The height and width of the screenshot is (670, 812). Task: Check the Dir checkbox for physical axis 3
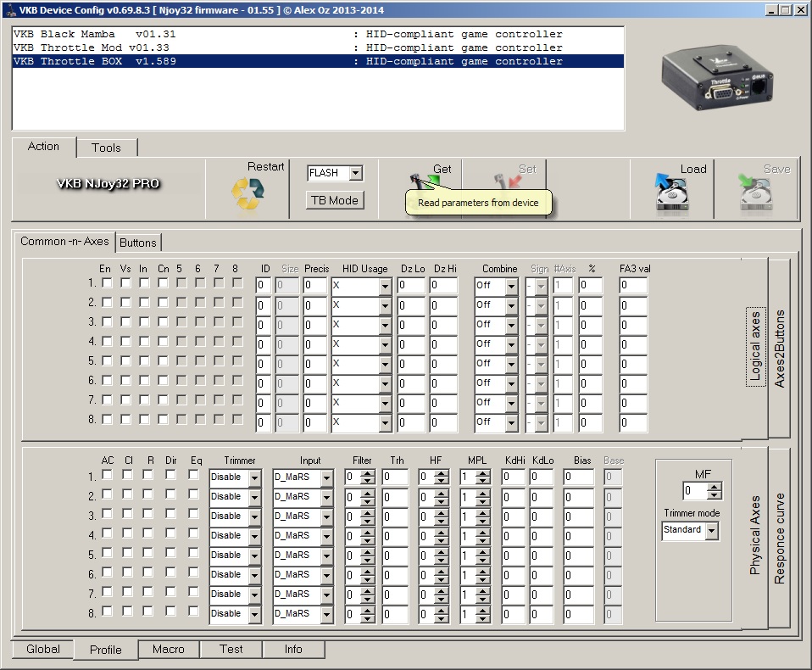[x=171, y=514]
